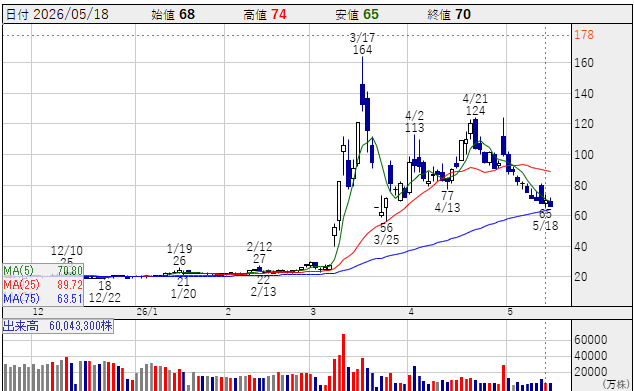Click the 2/13 low label 22
This screenshot has height=391, width=634.
pyautogui.click(x=263, y=279)
